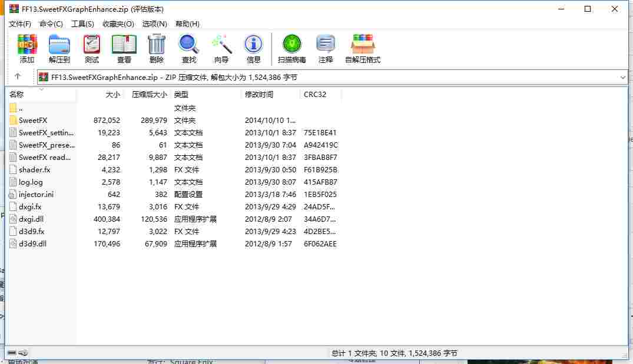
Task: Click the archive icon in address bar
Action: click(x=44, y=77)
